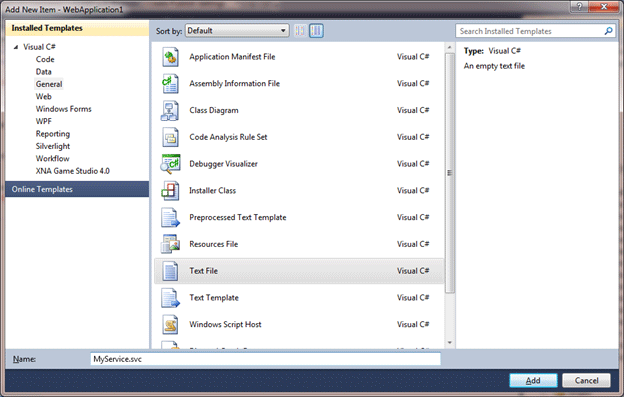The height and width of the screenshot is (397, 624).
Task: Click the Assembly Information File icon
Action: pyautogui.click(x=170, y=84)
